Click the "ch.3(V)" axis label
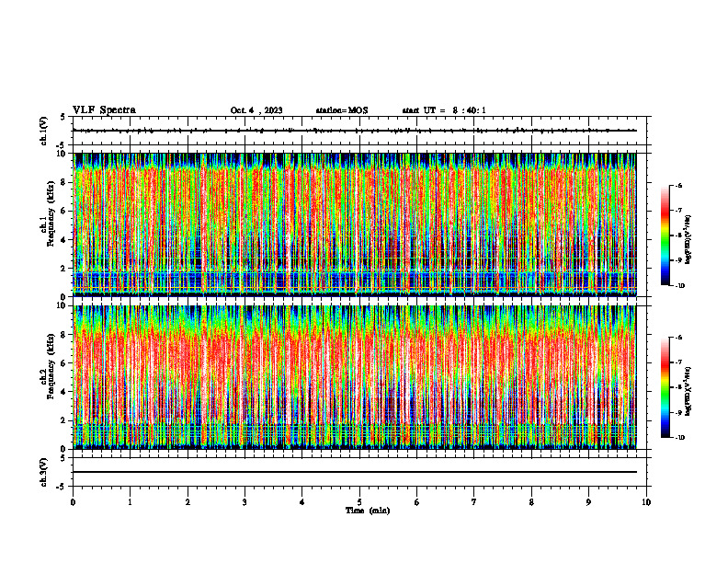Image resolution: width=728 pixels, height=563 pixels. [44, 472]
